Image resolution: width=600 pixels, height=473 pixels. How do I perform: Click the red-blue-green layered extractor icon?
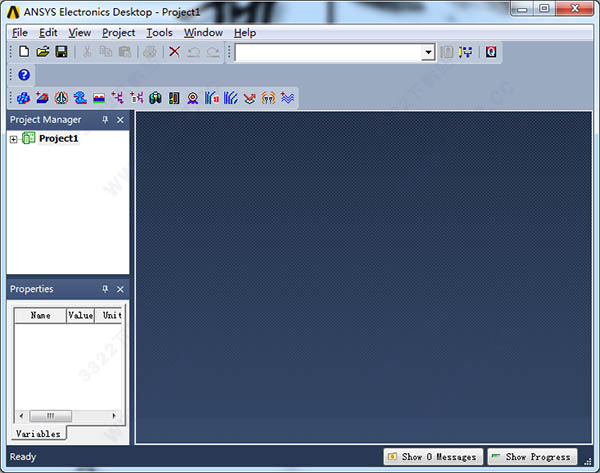pos(99,98)
